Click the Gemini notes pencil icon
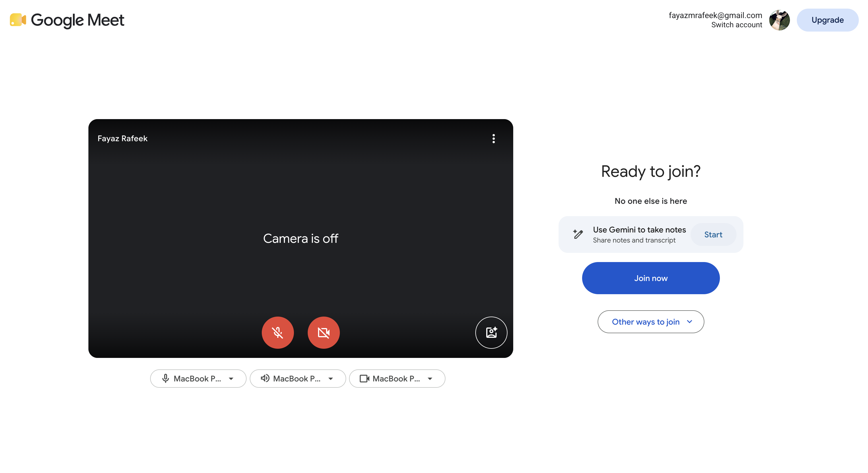The width and height of the screenshot is (868, 473). (x=578, y=234)
